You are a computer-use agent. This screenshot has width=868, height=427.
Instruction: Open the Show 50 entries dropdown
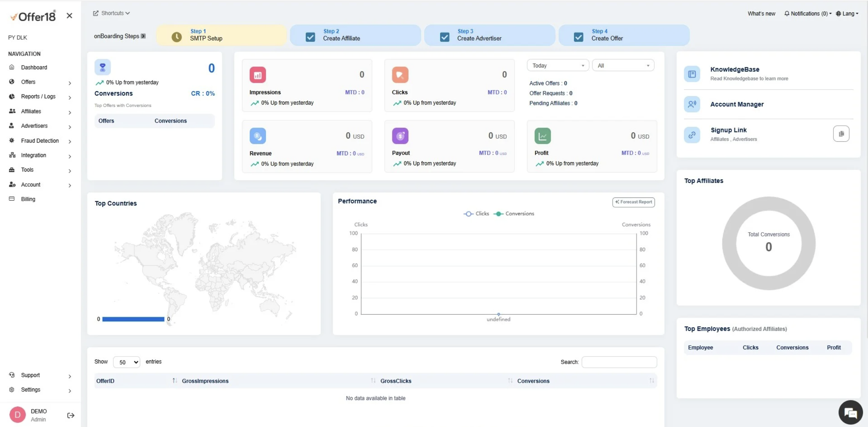tap(127, 362)
